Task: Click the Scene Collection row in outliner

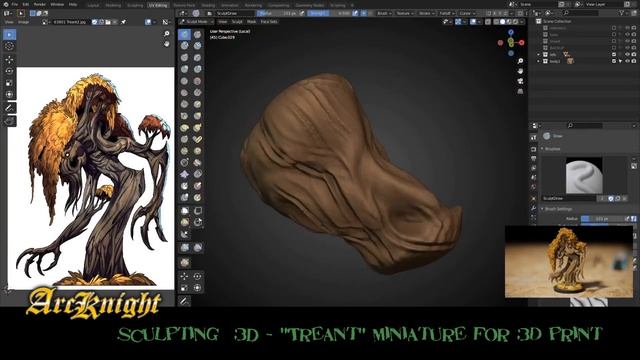Action: click(557, 21)
